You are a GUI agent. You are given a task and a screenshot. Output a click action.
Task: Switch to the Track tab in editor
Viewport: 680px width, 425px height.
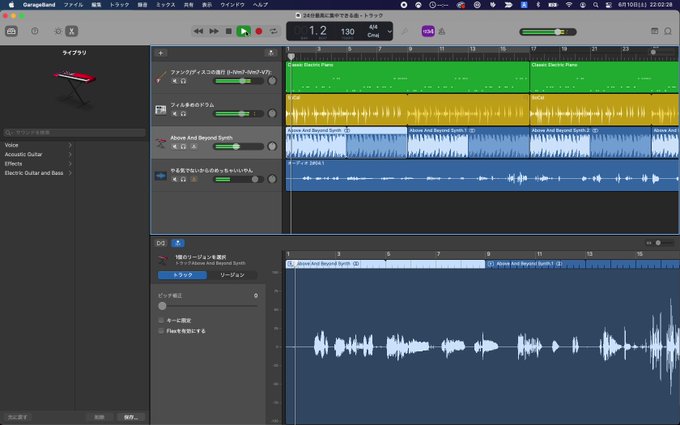[183, 275]
